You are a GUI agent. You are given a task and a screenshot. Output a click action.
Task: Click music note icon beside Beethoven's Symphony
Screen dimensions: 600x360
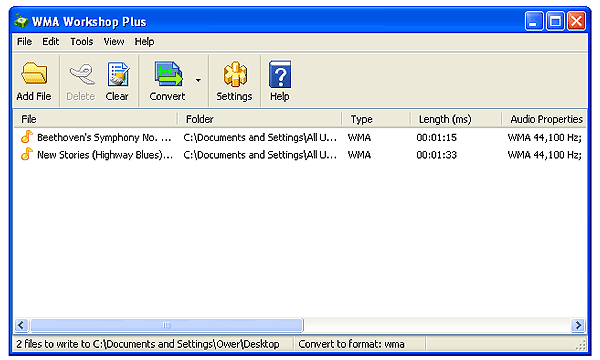pos(26,137)
